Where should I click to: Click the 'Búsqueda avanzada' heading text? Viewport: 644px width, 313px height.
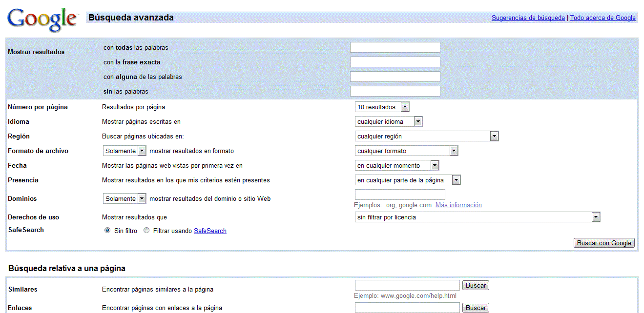(131, 18)
